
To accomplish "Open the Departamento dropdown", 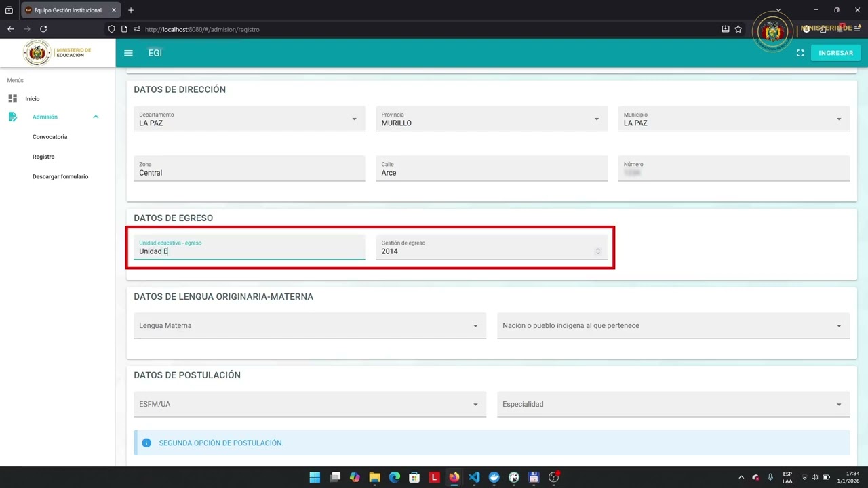I will [x=249, y=119].
